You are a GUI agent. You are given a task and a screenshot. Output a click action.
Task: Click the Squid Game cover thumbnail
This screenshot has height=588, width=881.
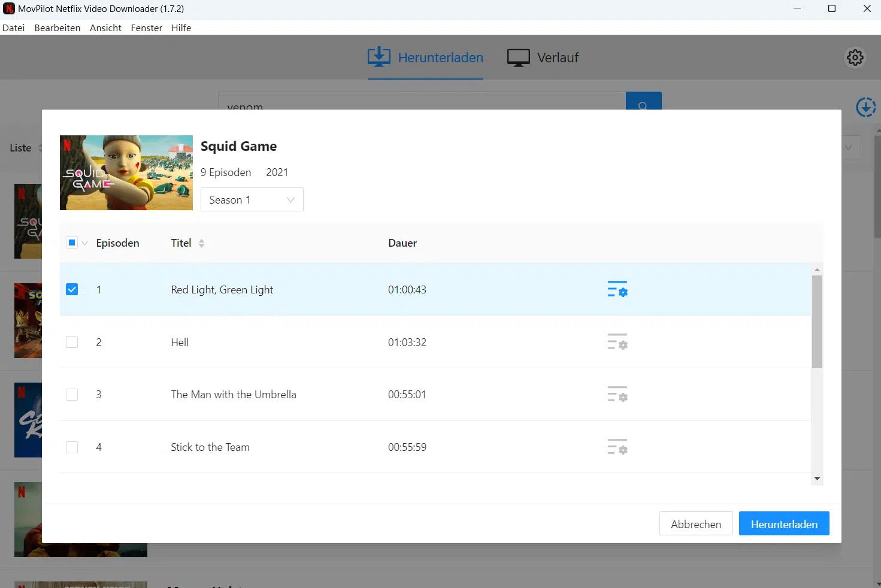[126, 172]
